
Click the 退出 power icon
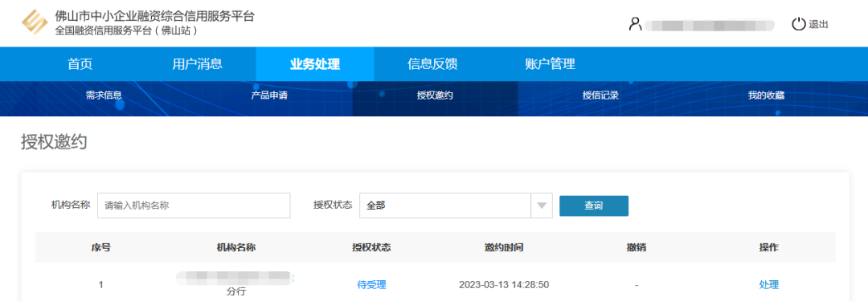[798, 24]
